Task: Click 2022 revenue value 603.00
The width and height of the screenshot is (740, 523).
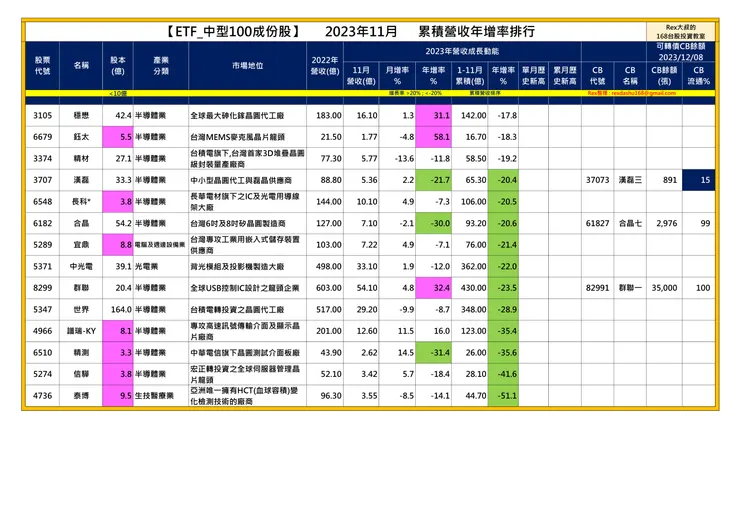Action: coord(329,287)
